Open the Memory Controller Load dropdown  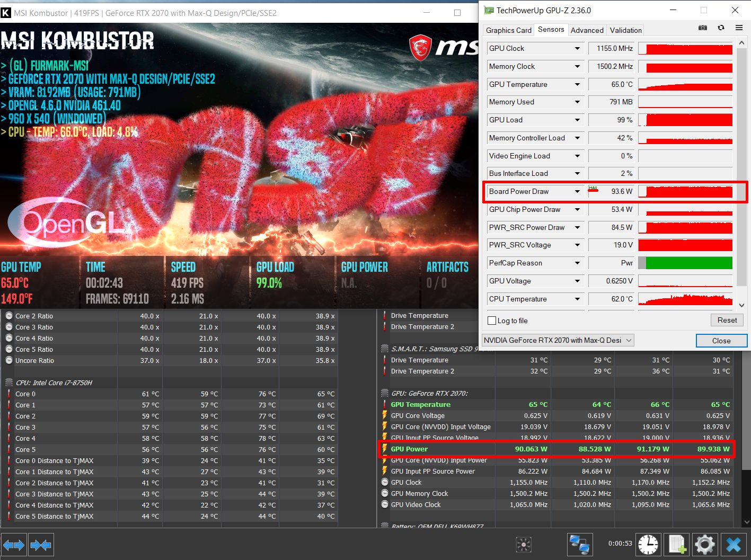pos(577,138)
